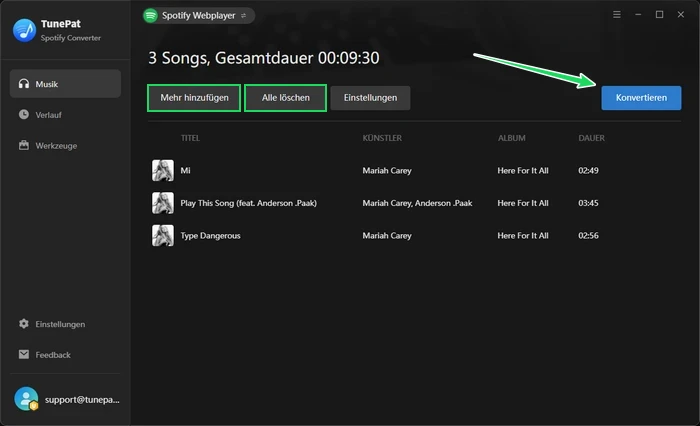This screenshot has height=426, width=700.
Task: Click album Here For It All in Mi row
Action: tap(523, 171)
